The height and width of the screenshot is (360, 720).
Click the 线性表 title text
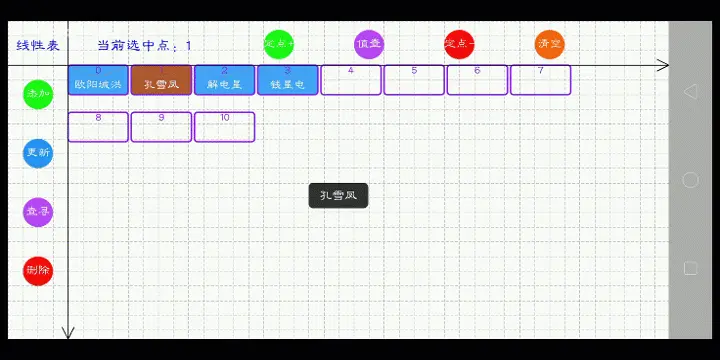click(38, 45)
